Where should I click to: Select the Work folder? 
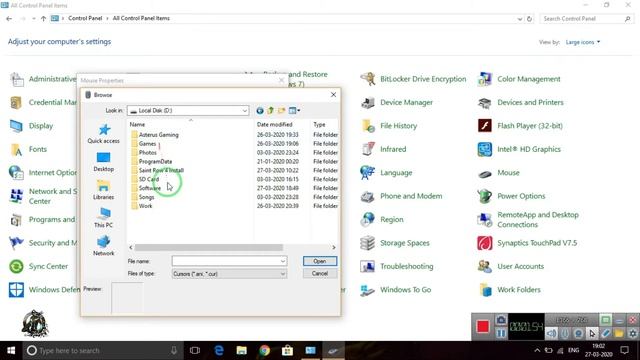(142, 206)
